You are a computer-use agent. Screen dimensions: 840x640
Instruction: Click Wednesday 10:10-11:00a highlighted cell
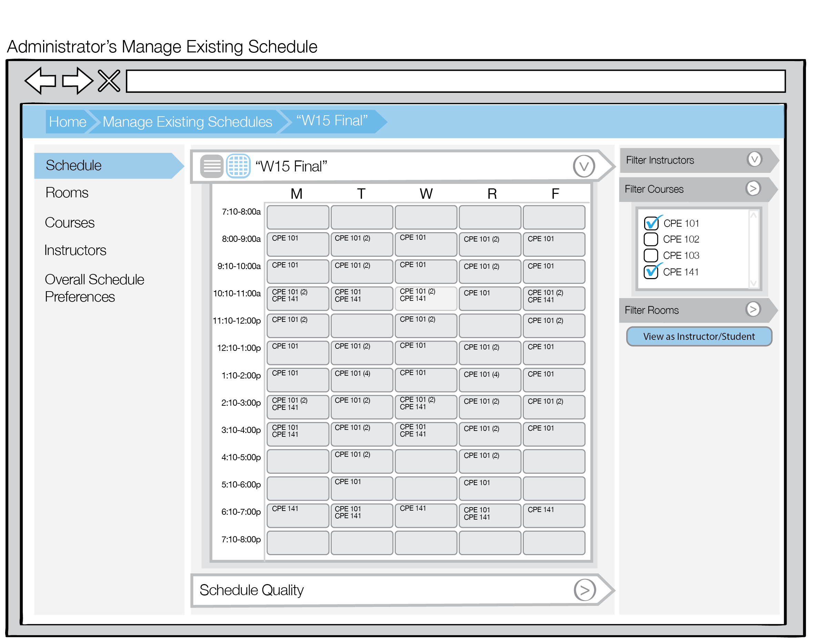[x=426, y=299]
